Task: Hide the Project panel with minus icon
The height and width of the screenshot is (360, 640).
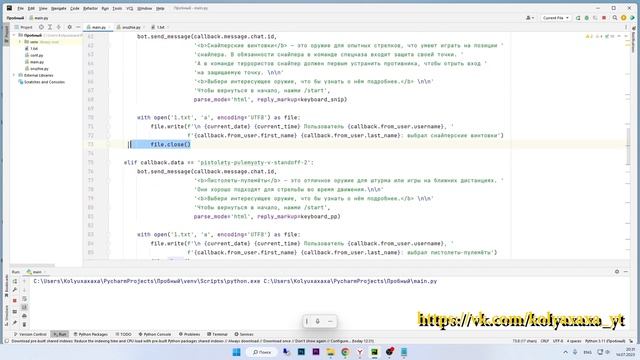Action: click(78, 27)
